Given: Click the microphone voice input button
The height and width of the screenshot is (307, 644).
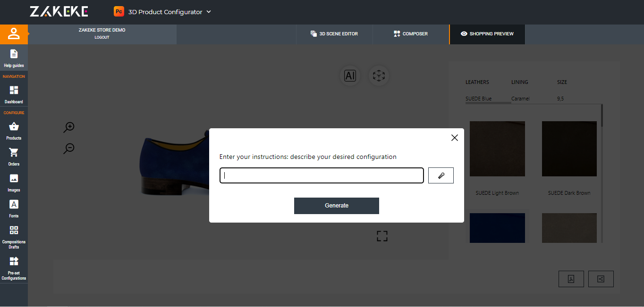Looking at the screenshot, I should click(x=441, y=175).
